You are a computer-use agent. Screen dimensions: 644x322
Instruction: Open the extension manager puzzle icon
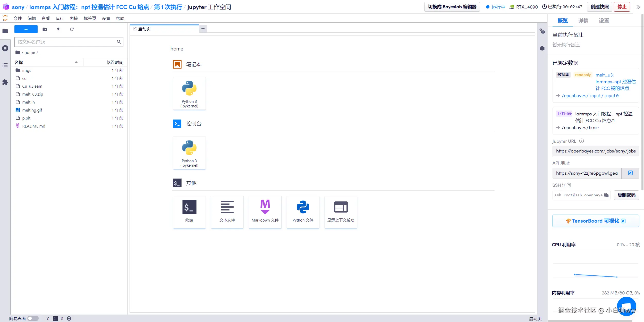click(5, 82)
